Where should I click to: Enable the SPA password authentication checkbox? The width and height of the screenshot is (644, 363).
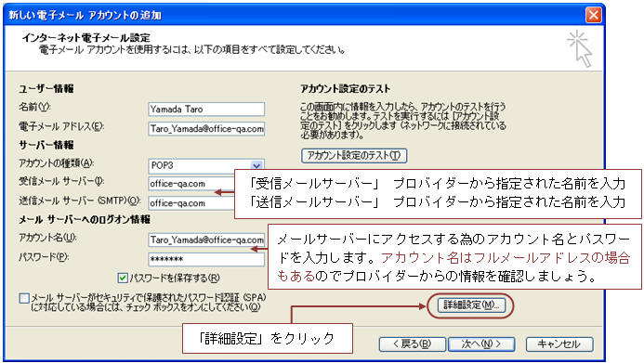pos(24,298)
